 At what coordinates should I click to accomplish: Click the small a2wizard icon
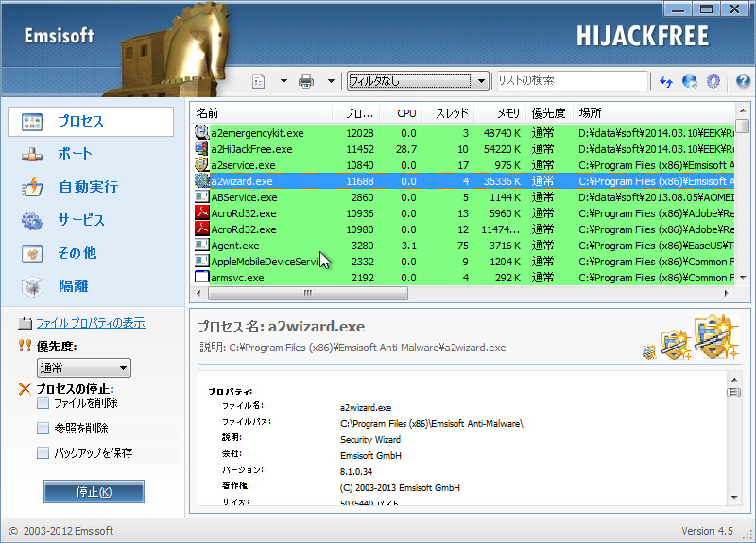point(649,352)
